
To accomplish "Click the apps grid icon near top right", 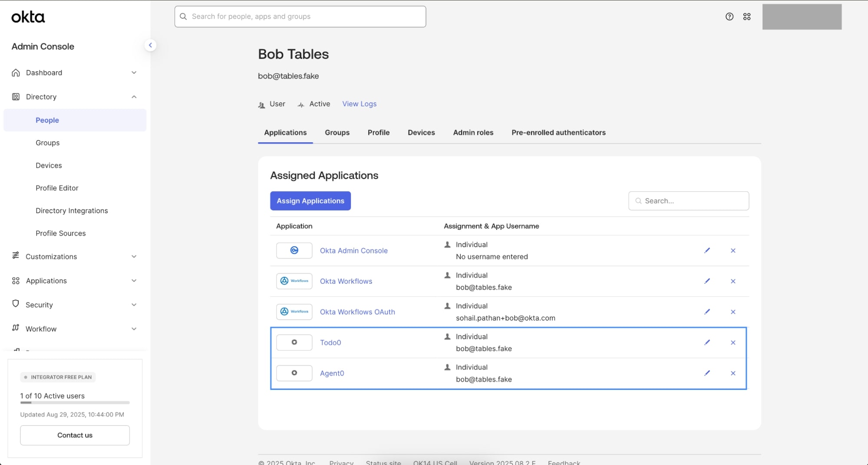I will 747,16.
